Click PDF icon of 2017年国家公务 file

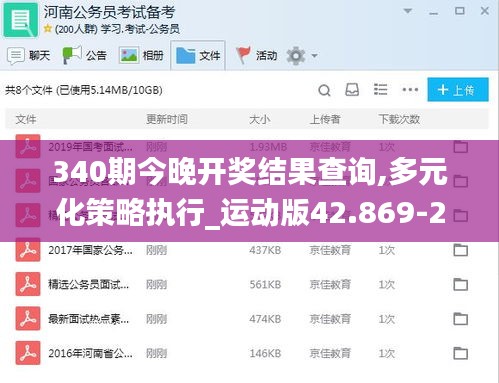click(28, 250)
